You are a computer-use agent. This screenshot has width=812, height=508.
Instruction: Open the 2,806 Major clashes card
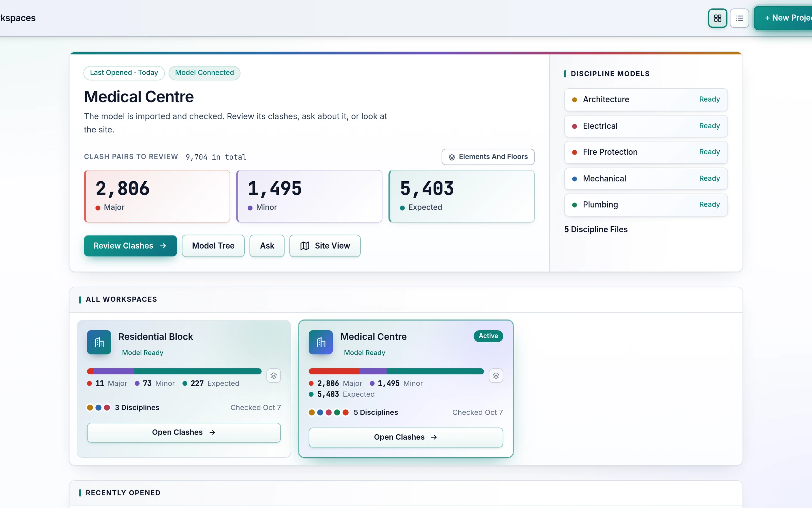pos(157,196)
